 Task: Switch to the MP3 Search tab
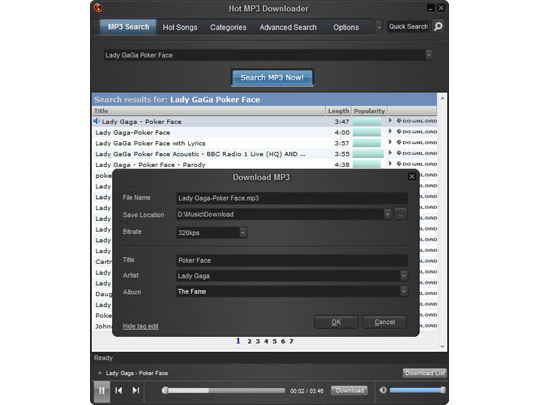128,27
